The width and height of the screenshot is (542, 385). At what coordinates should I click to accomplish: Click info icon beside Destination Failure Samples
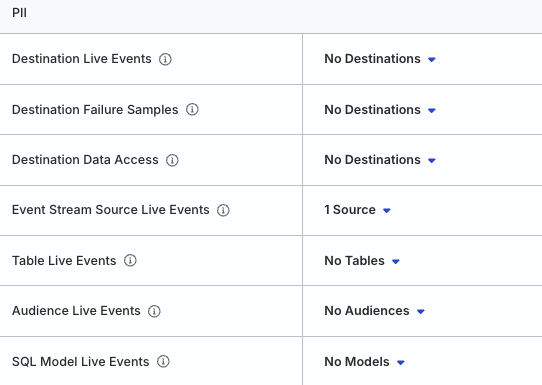192,110
